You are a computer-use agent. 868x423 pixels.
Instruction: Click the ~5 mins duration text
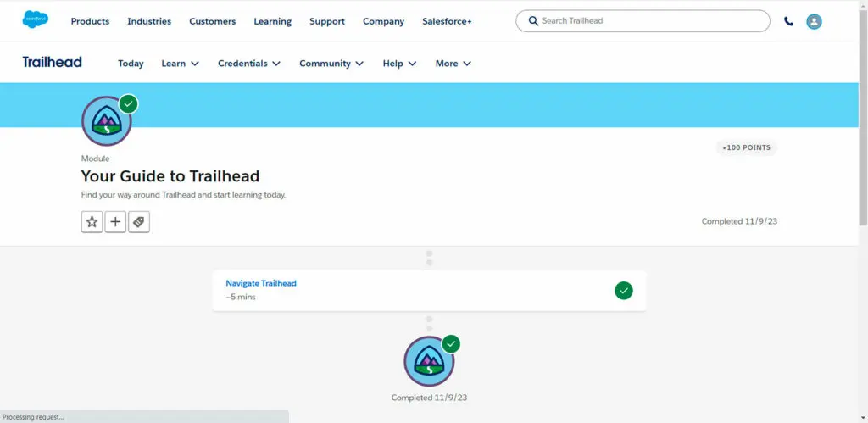pyautogui.click(x=240, y=297)
